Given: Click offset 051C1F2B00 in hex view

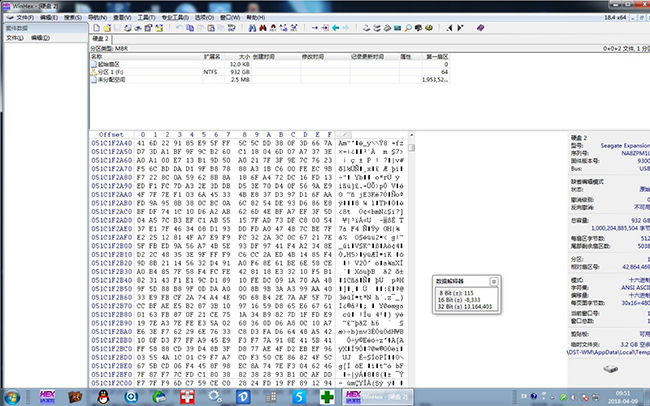Looking at the screenshot, I should click(112, 246).
